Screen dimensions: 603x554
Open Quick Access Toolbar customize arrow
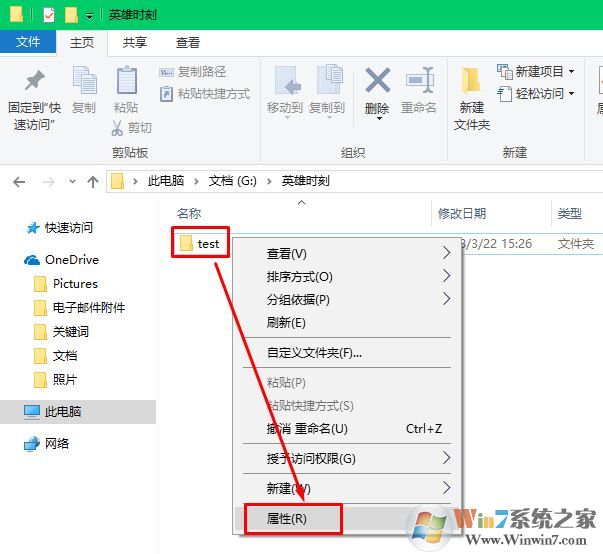[x=89, y=16]
